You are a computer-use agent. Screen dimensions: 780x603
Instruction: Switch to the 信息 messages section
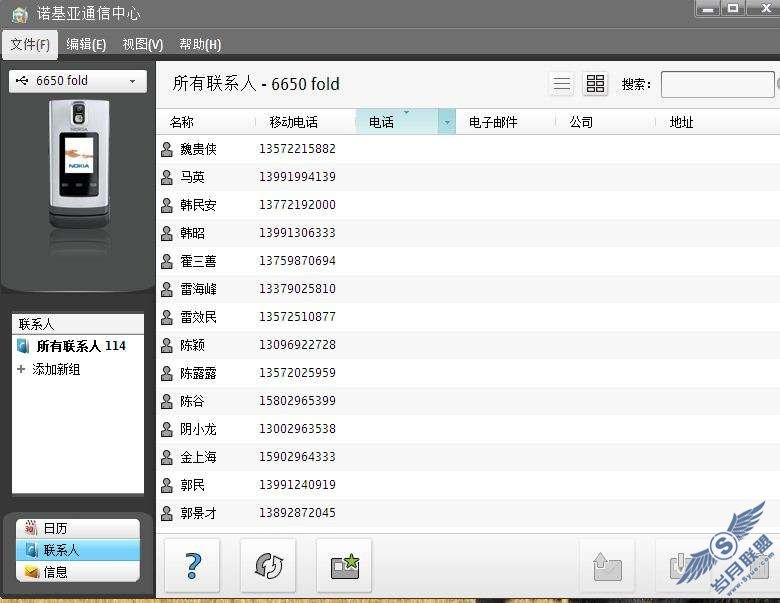[x=78, y=572]
